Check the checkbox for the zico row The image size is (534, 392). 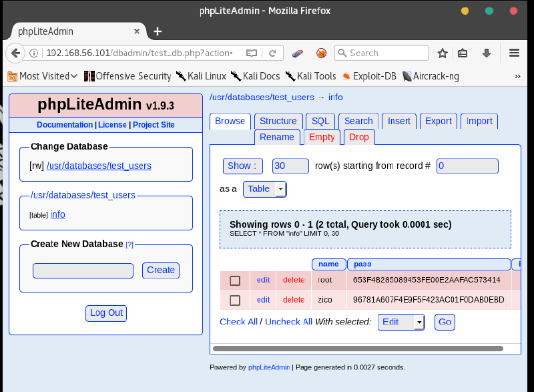coord(235,301)
